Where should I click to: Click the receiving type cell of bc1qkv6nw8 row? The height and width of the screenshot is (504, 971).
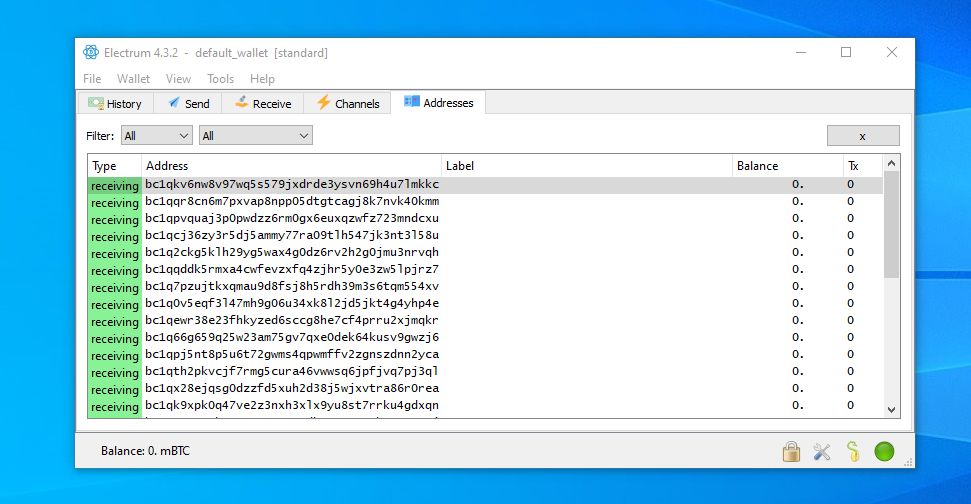tap(115, 186)
